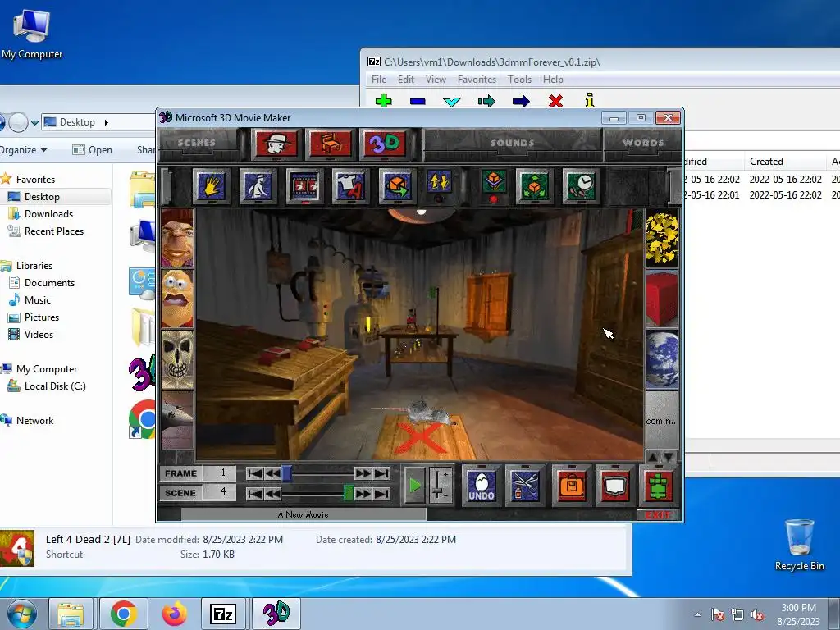Open File menu in 7-Zip window

pos(379,80)
